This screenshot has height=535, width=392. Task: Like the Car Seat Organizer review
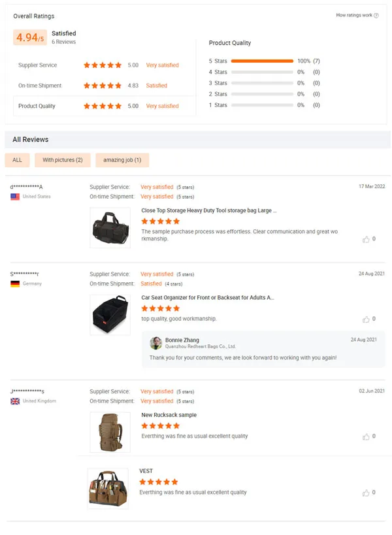[x=366, y=319]
